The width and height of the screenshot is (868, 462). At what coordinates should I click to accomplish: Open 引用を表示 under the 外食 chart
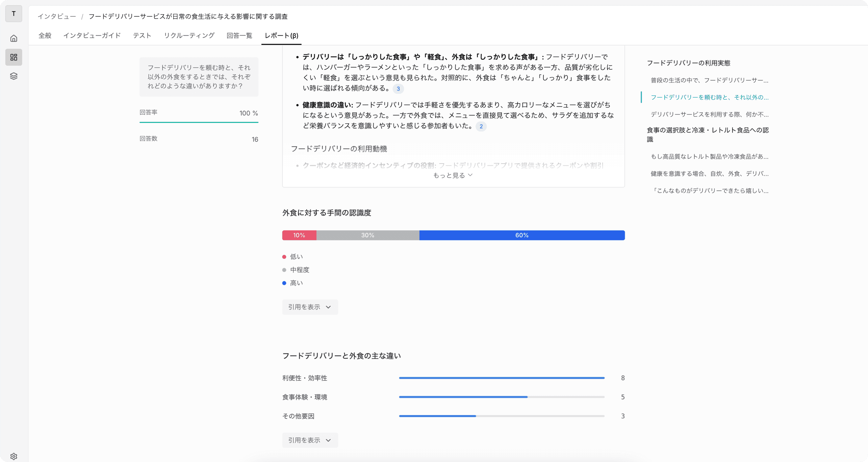(310, 307)
